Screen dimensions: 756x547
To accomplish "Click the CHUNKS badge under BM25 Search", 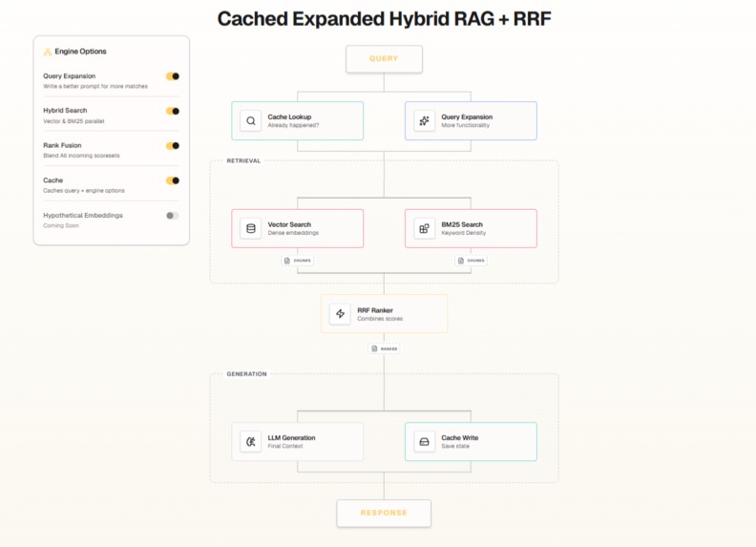I will click(x=471, y=261).
